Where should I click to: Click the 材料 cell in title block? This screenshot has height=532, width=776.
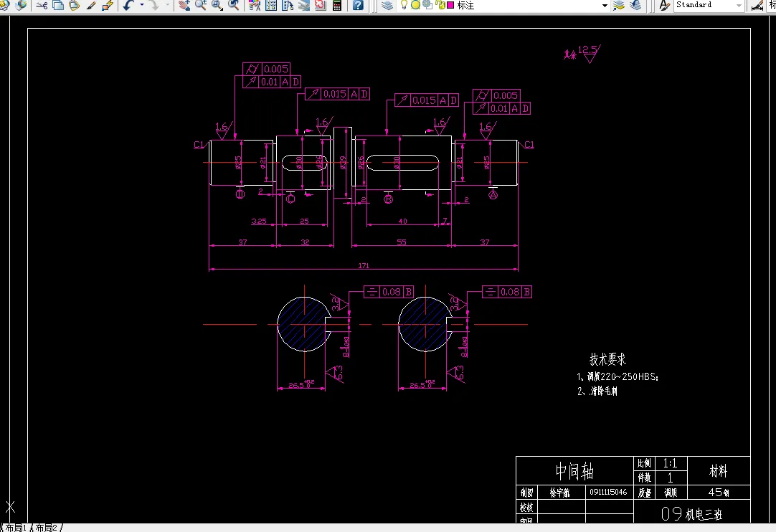pyautogui.click(x=718, y=471)
